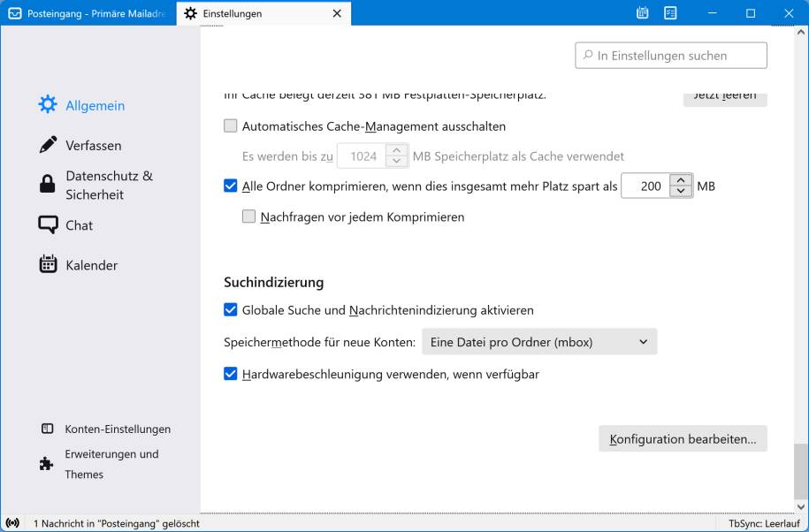Click the Kalender icon in sidebar
809x532 pixels.
coord(48,265)
